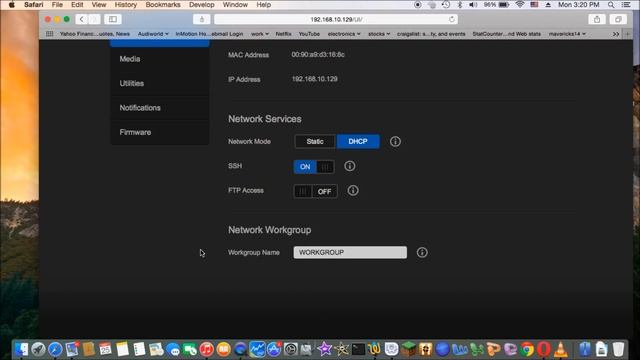Screen dimensions: 640x360
Task: Open the Window menu
Action: pos(235,5)
